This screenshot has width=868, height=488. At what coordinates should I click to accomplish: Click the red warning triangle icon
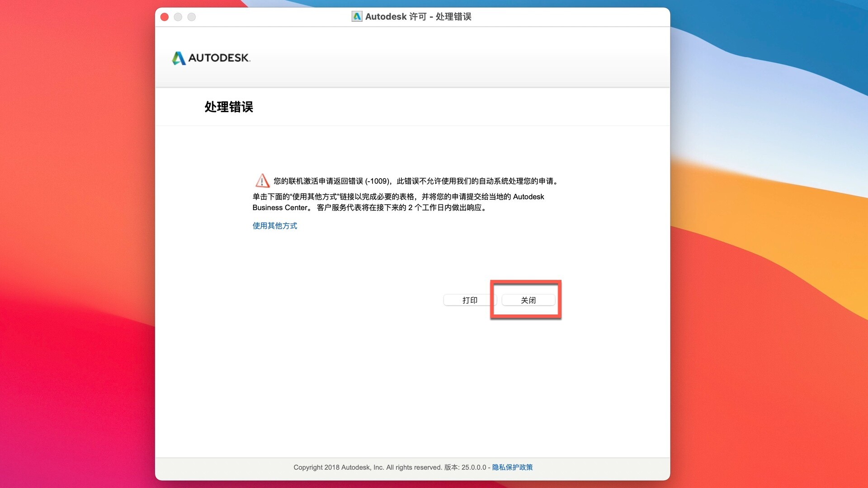tap(262, 181)
